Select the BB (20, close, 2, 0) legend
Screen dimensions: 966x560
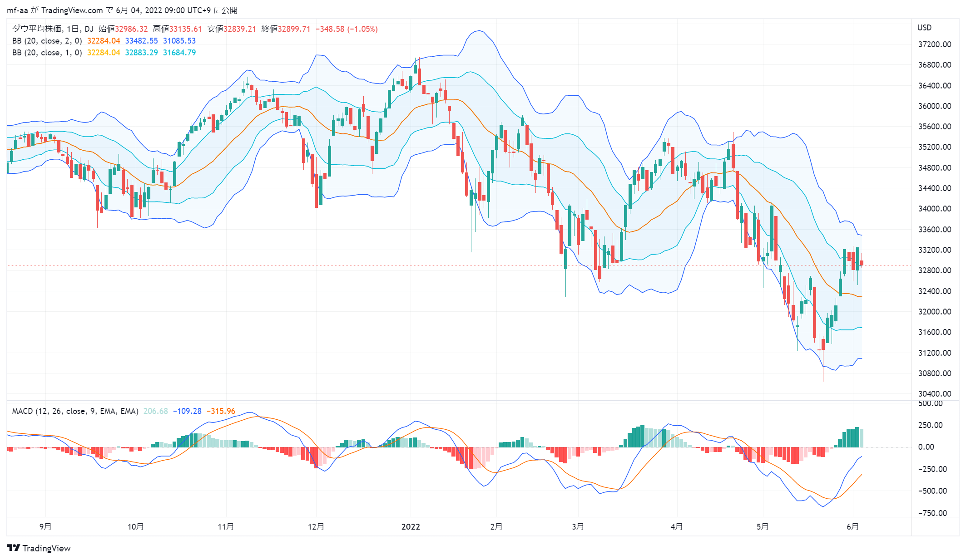click(x=47, y=41)
